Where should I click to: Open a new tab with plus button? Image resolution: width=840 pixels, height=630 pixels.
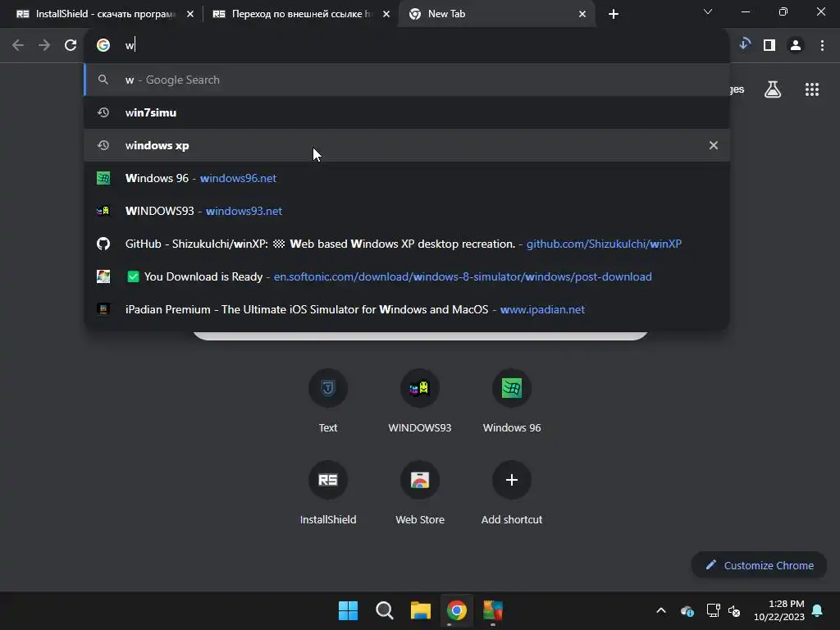[614, 14]
